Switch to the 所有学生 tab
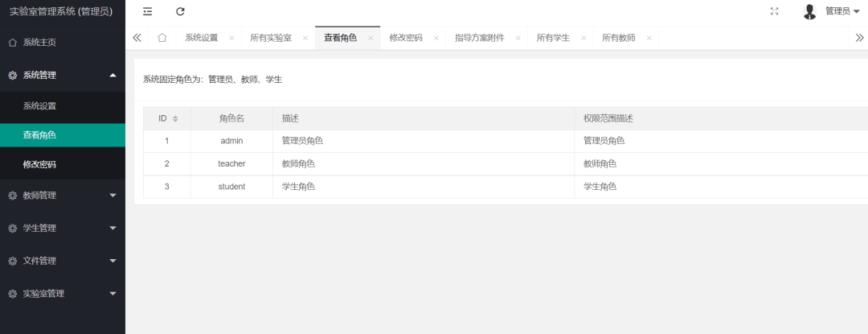Viewport: 868px width, 334px height. [x=553, y=38]
